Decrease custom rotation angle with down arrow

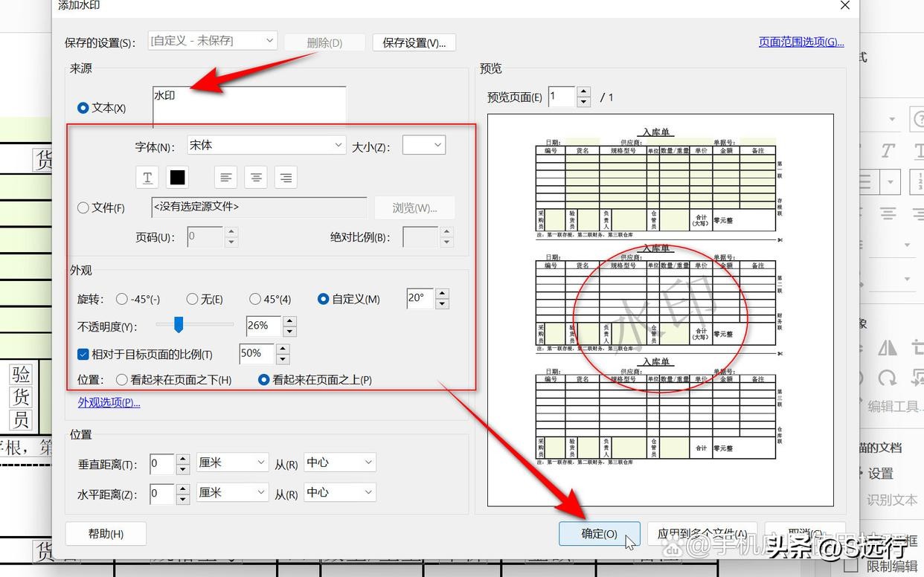[442, 304]
